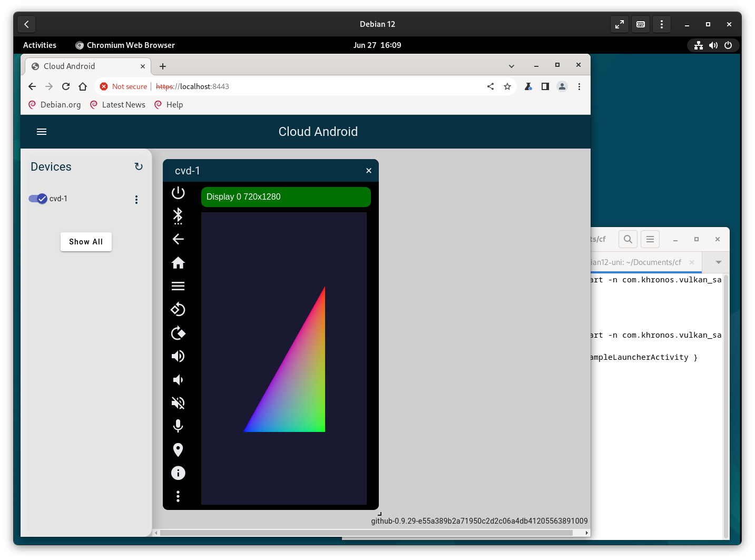Screen dimensions: 755x560
Task: Mute device with volume off icon
Action: click(178, 403)
